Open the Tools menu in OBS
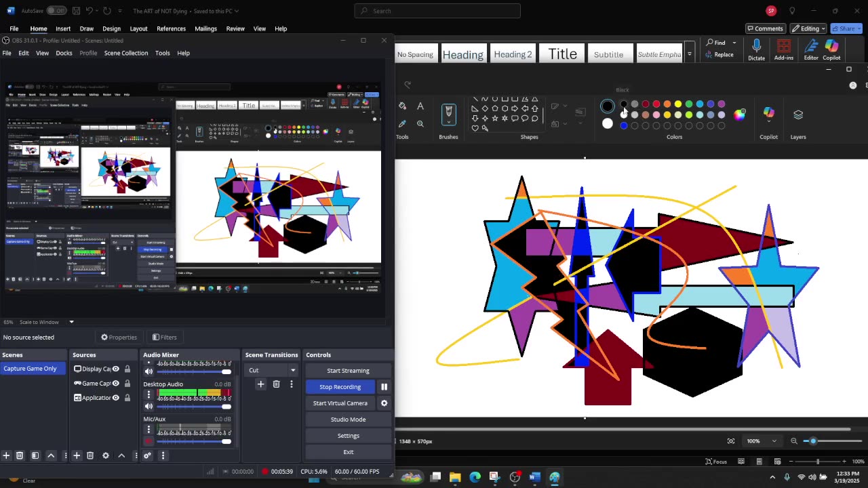 [x=162, y=53]
